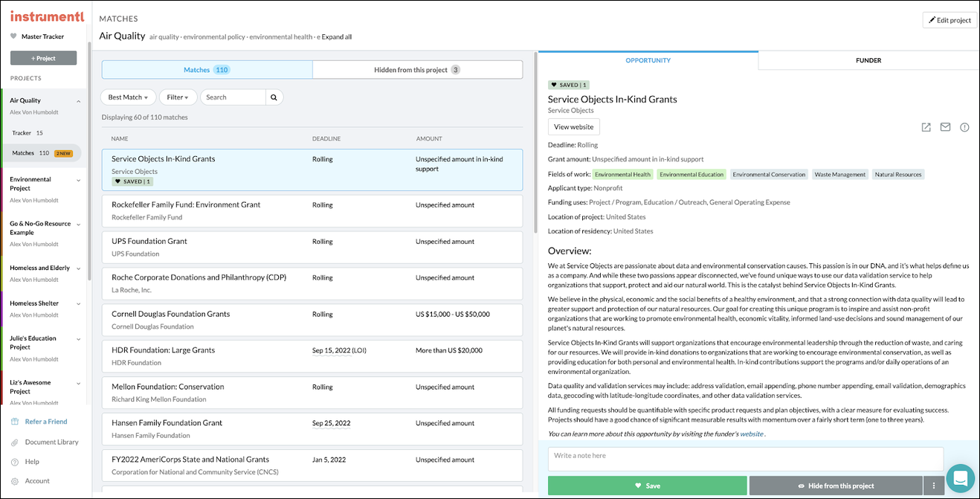
Task: Open the Hidden from this project tab
Action: coord(416,68)
